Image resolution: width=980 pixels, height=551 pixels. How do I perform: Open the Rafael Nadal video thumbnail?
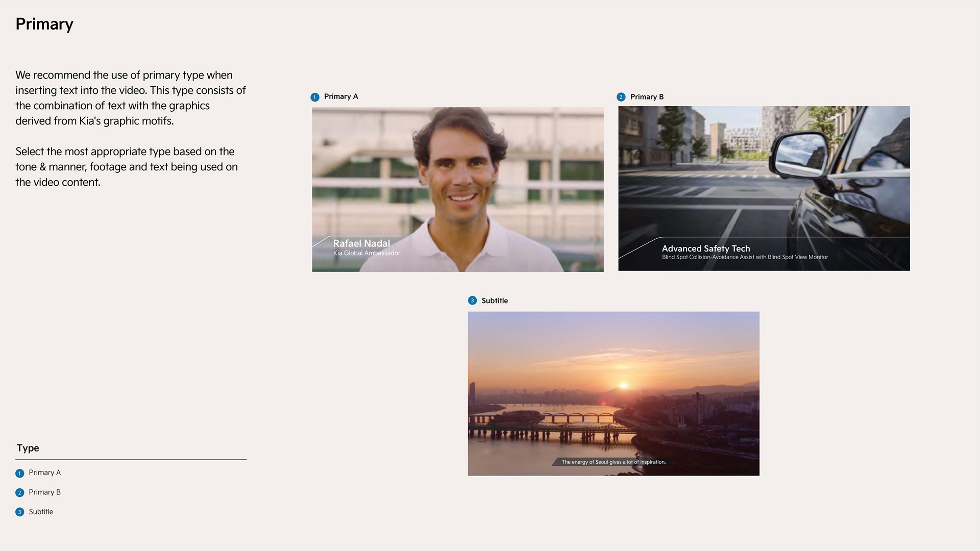tap(457, 179)
